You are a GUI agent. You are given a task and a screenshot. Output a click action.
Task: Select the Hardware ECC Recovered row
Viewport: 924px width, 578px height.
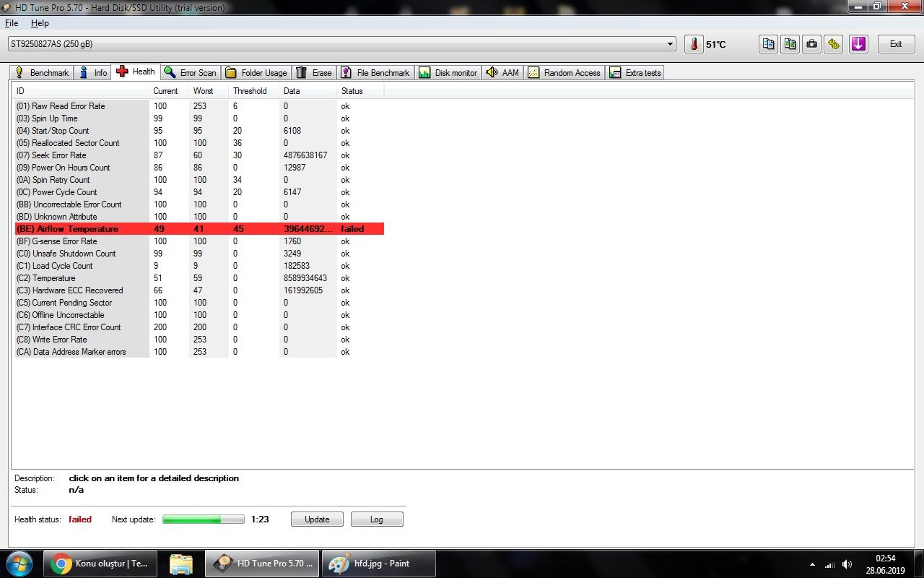[199, 290]
